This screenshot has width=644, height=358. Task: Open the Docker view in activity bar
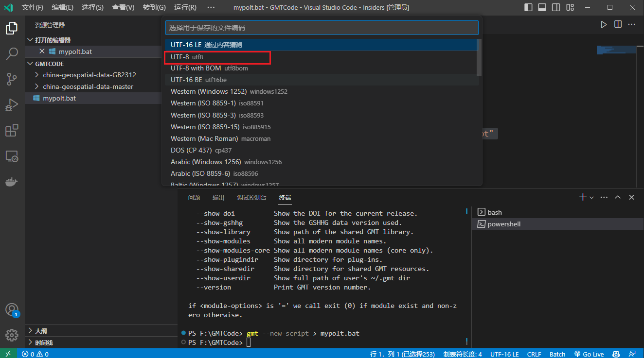click(x=12, y=182)
